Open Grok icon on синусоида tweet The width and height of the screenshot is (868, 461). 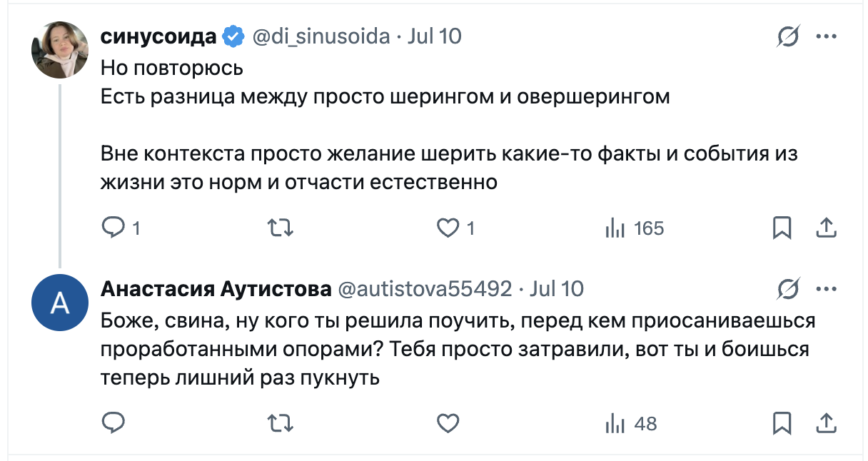point(789,36)
